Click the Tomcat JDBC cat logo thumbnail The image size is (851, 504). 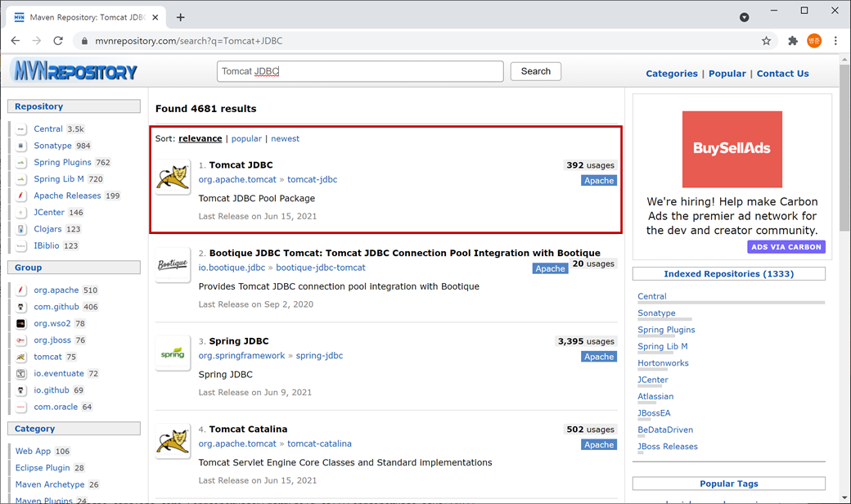(x=173, y=178)
